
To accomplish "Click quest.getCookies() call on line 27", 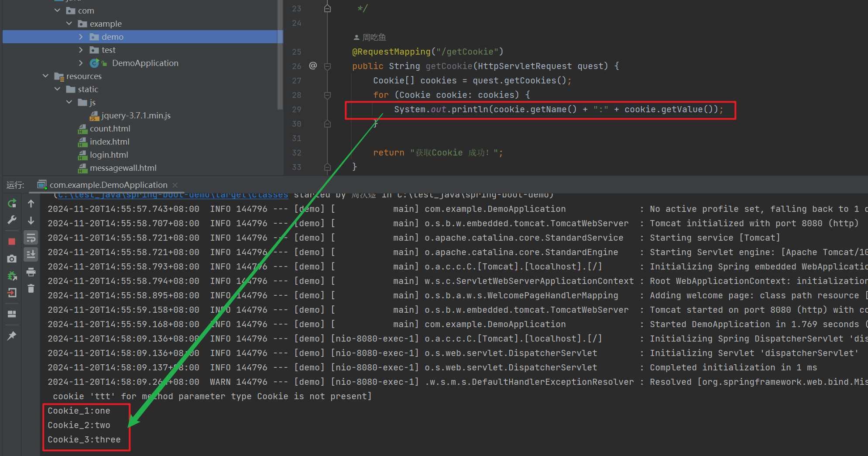I will (519, 80).
